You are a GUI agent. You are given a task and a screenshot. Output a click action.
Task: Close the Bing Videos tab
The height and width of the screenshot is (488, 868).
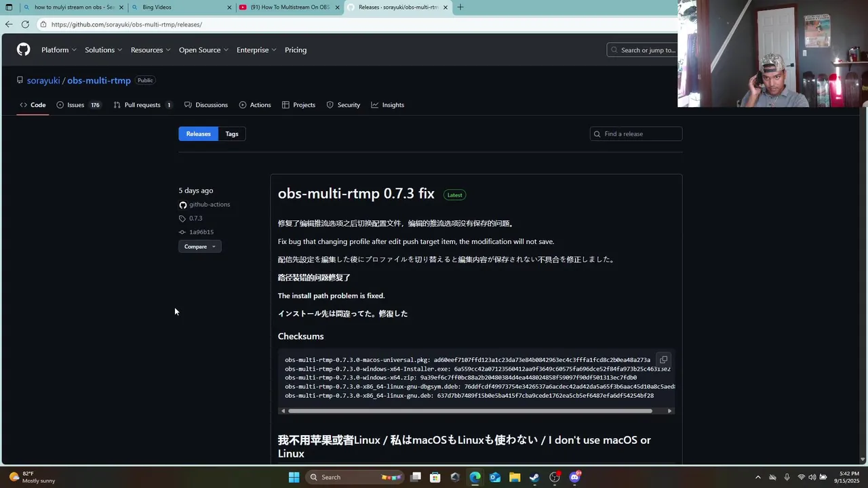pyautogui.click(x=229, y=7)
